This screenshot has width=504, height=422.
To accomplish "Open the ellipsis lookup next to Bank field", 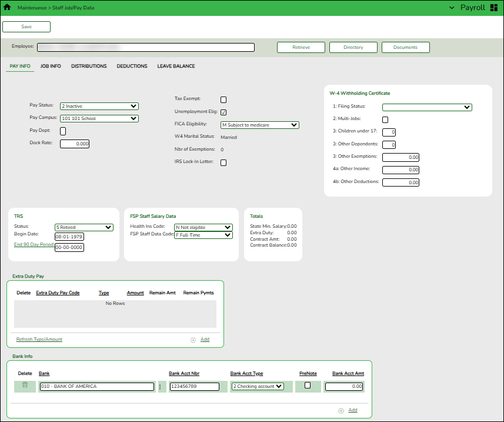I will coord(160,387).
